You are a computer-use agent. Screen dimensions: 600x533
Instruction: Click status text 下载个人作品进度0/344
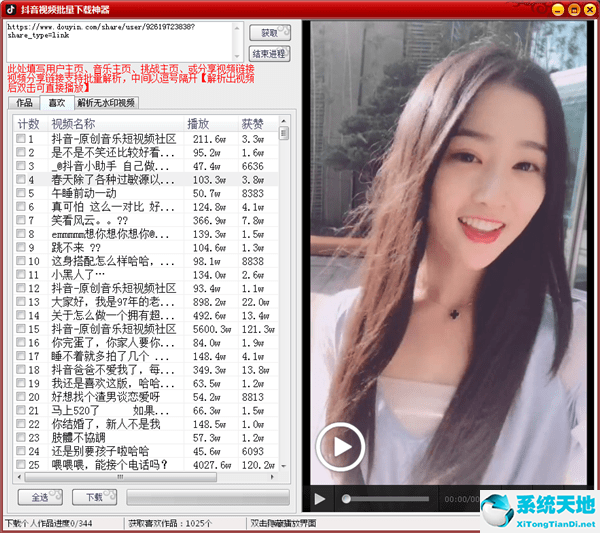(x=49, y=523)
